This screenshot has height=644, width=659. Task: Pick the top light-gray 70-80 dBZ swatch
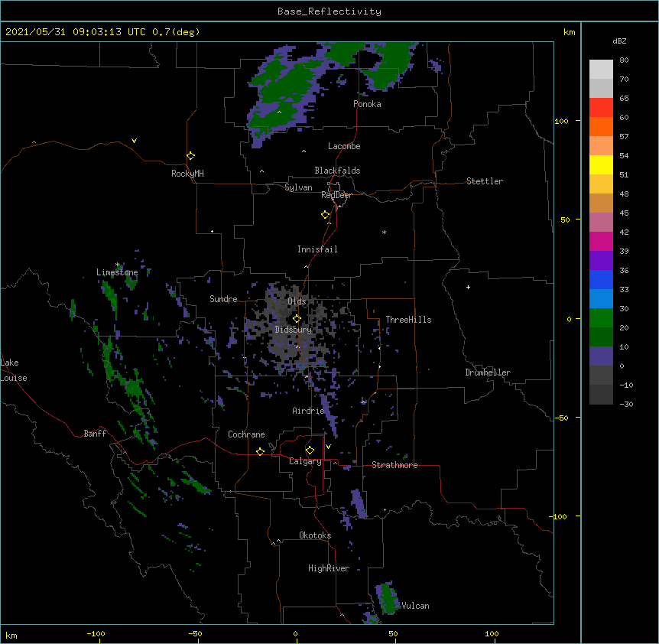[x=601, y=69]
